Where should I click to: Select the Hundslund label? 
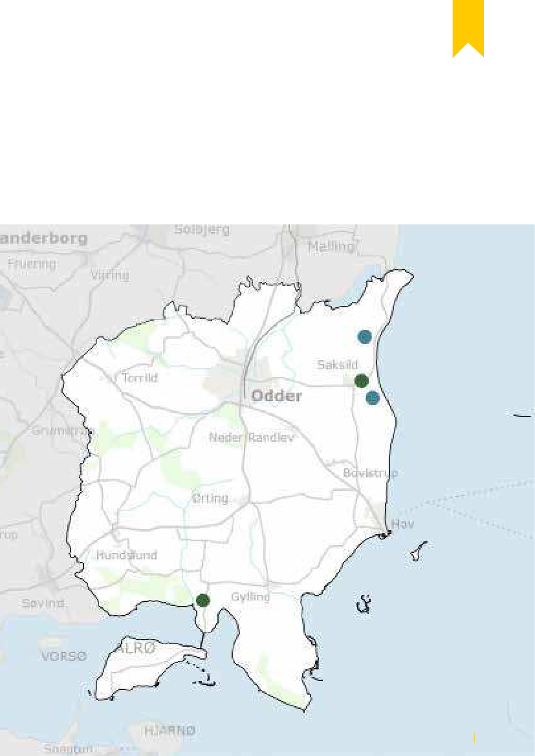pos(127,555)
